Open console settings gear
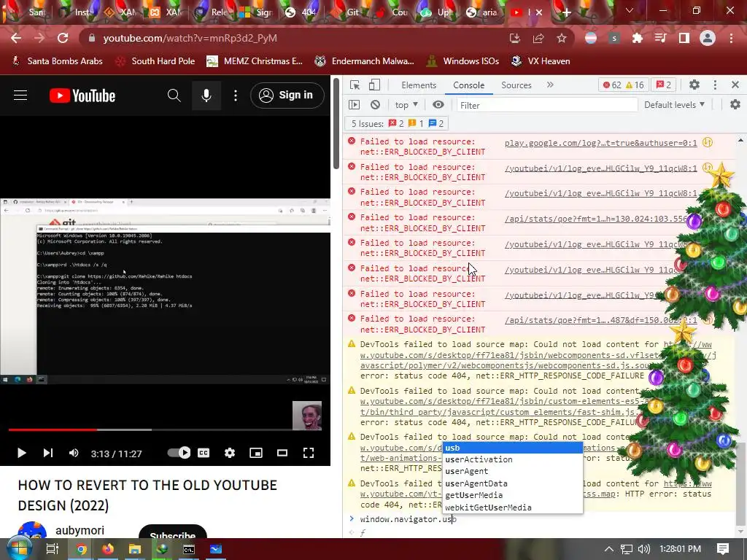The width and height of the screenshot is (747, 560). coord(735,105)
